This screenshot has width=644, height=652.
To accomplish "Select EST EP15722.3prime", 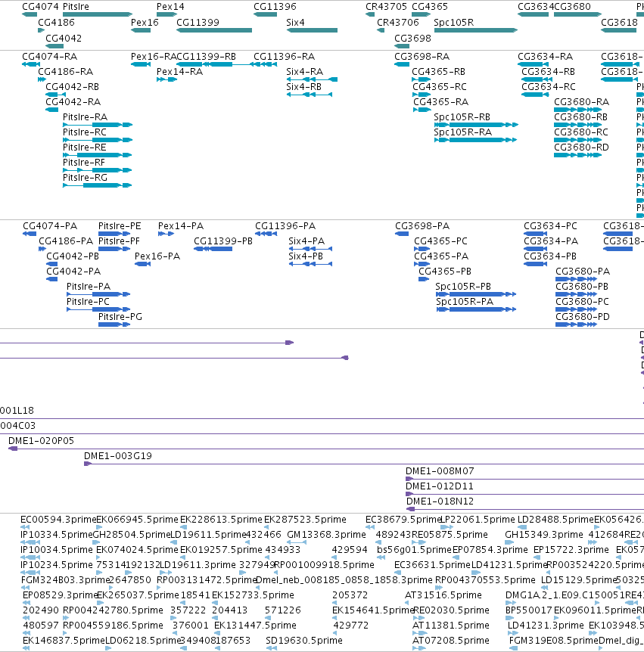I will point(537,557).
